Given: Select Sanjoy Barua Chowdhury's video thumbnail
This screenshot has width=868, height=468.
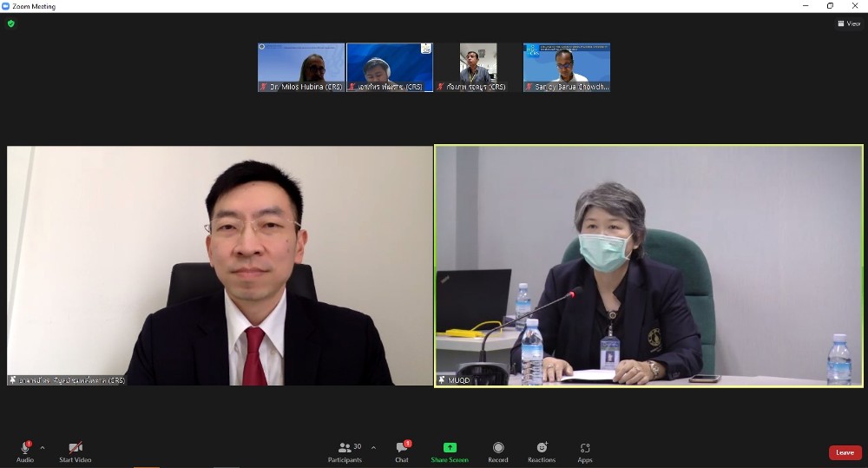Looking at the screenshot, I should pyautogui.click(x=566, y=67).
